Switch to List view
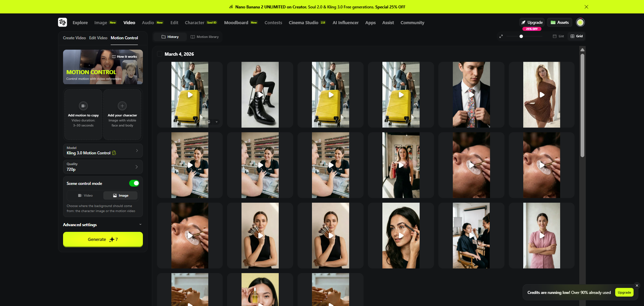Screen dimensions: 644x306 (x=558, y=36)
